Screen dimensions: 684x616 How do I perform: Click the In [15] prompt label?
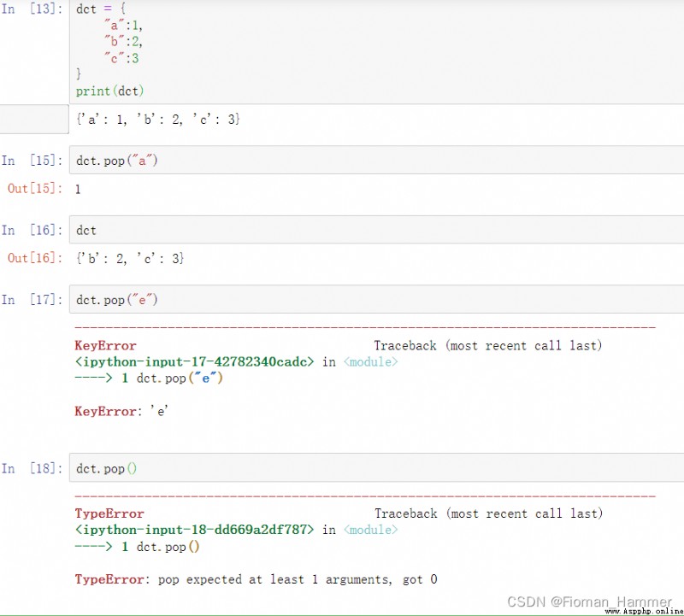point(32,161)
